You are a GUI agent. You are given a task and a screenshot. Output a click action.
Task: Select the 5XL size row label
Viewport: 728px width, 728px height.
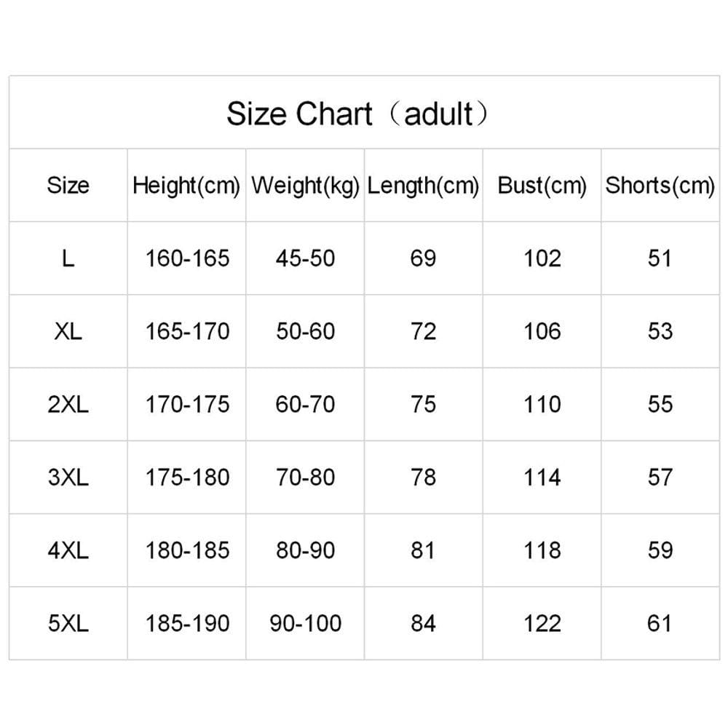pyautogui.click(x=68, y=623)
